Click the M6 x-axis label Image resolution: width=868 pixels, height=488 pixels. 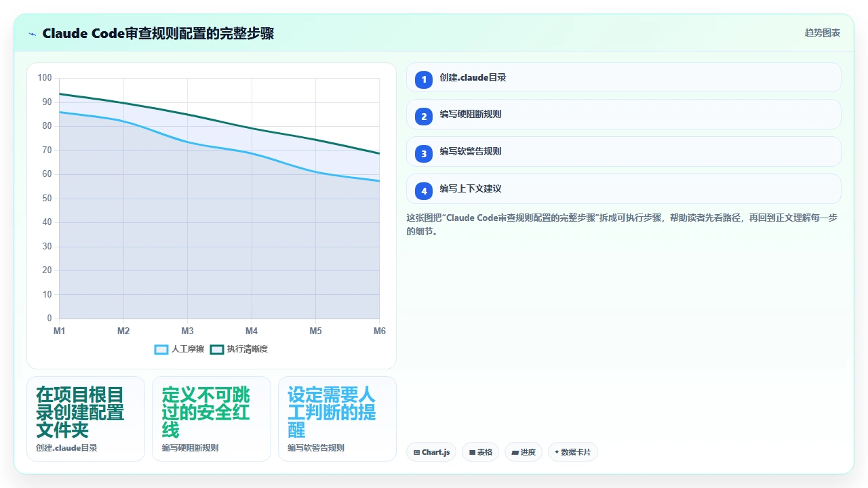click(x=380, y=331)
